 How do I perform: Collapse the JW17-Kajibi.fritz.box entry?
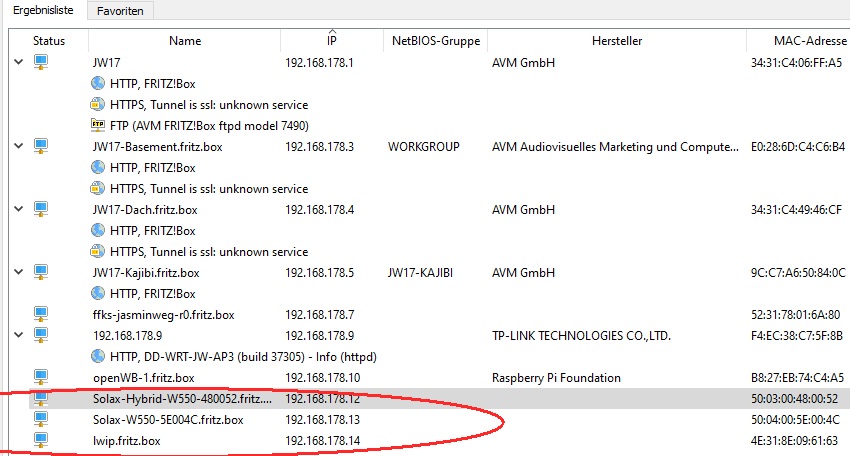[x=18, y=272]
